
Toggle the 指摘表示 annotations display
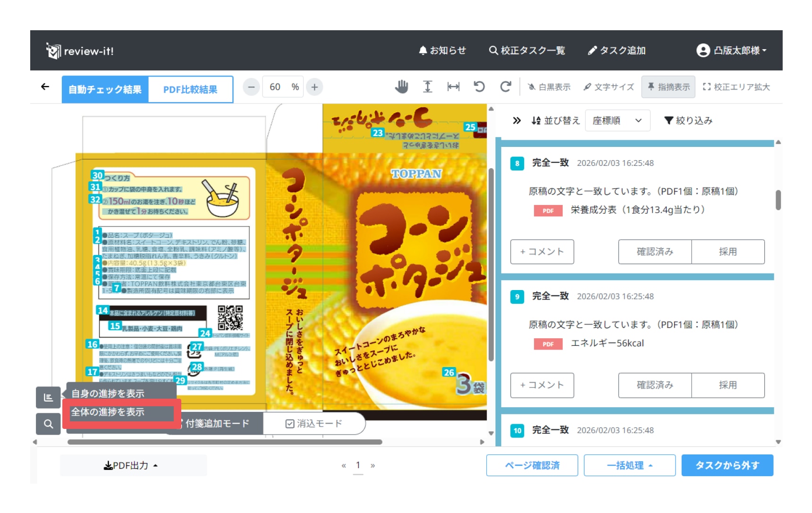coord(668,87)
